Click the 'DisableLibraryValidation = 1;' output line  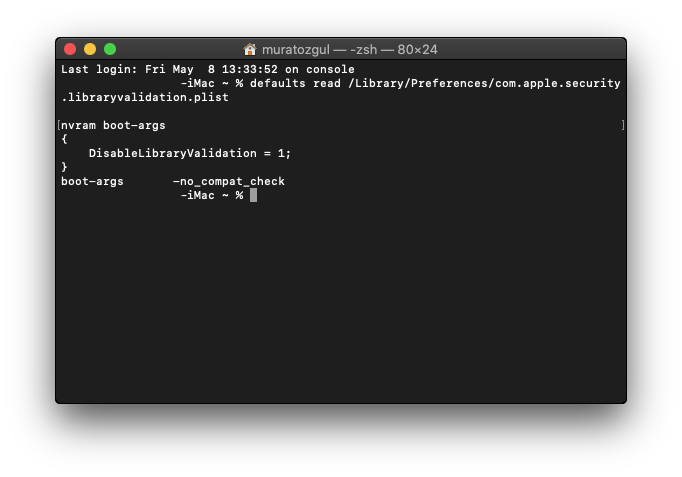point(190,154)
